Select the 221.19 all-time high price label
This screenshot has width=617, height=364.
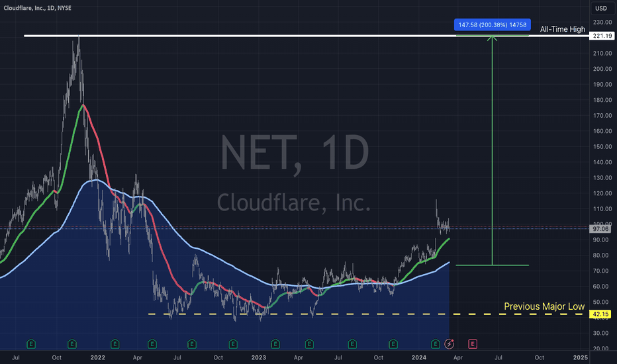click(602, 36)
